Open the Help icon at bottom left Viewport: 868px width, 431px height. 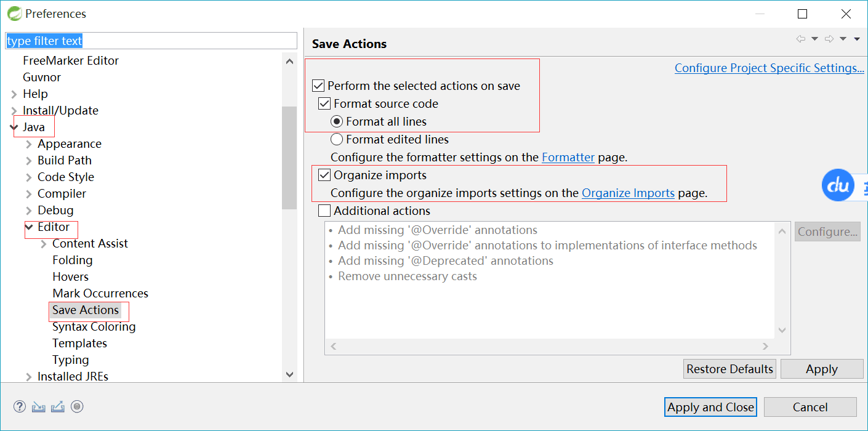pos(20,406)
